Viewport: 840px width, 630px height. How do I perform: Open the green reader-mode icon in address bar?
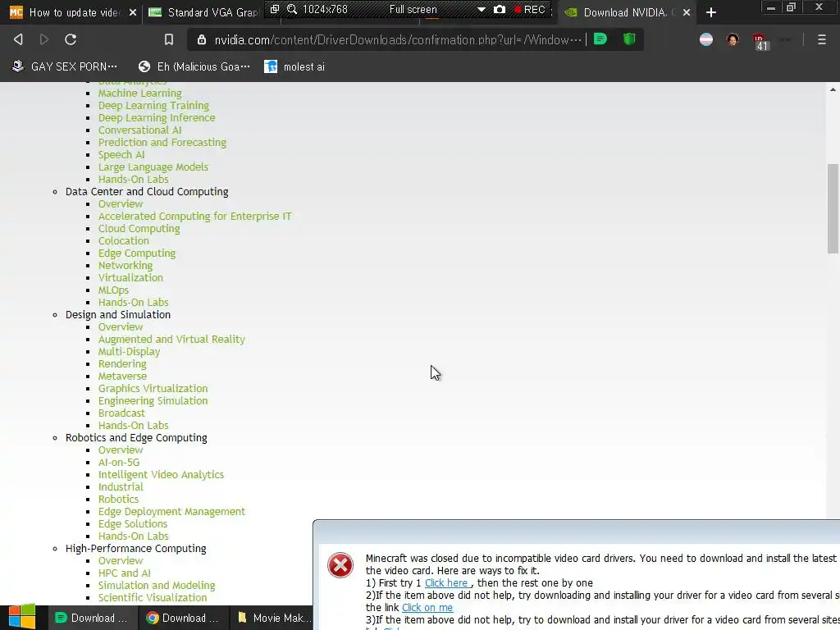point(600,39)
